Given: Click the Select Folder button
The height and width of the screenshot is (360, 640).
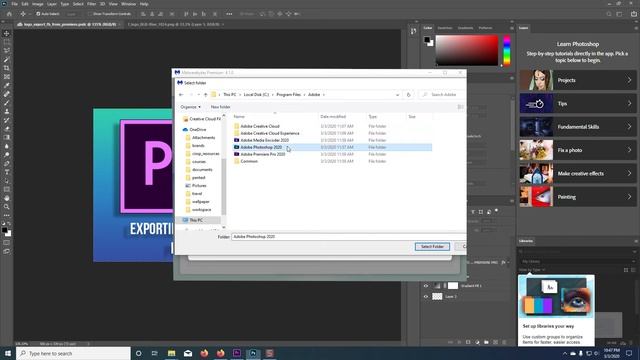Looking at the screenshot, I should (432, 247).
